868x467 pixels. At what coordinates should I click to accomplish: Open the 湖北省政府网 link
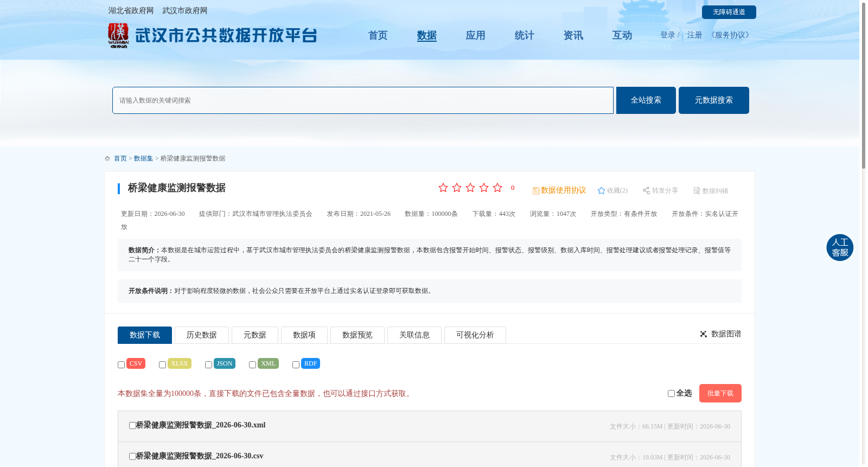tap(131, 11)
